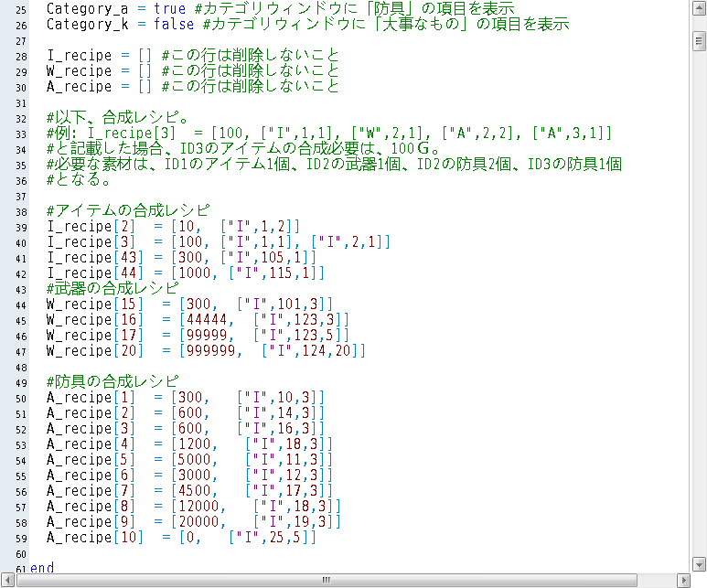Click the I_recipe[2] line
This screenshot has width=707, height=588.
tap(173, 227)
